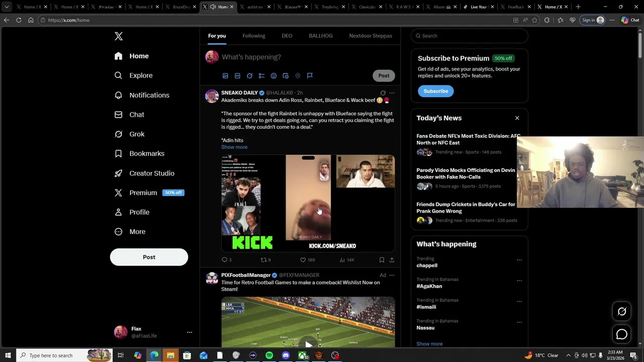
Task: Open new browser tab with plus
Action: pos(578,7)
